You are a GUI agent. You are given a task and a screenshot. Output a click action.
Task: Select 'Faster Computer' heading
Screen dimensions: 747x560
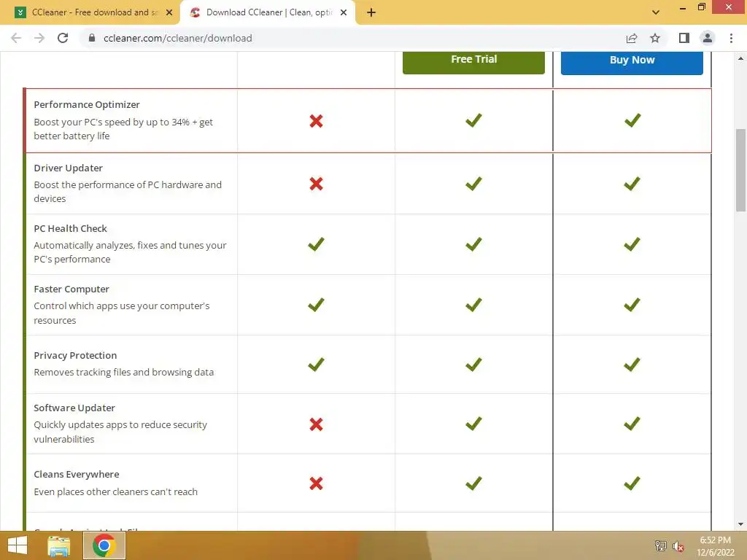71,289
